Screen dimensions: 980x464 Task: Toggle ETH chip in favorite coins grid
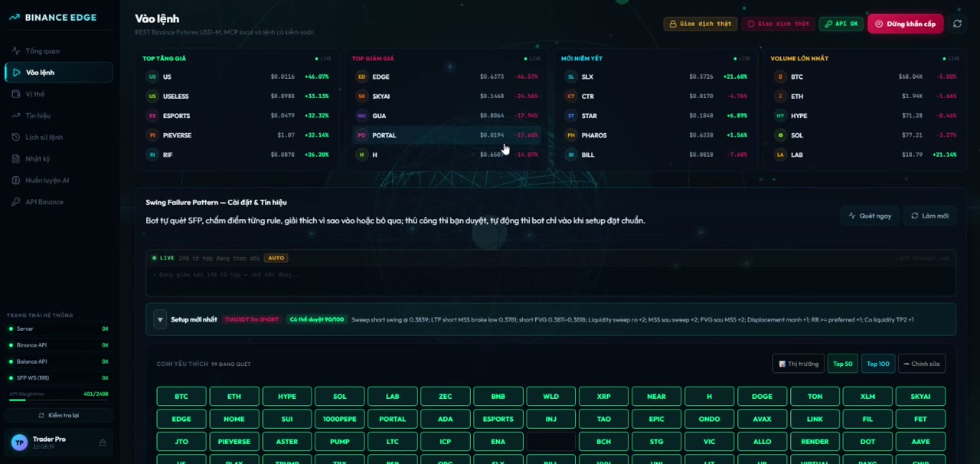[x=234, y=397]
